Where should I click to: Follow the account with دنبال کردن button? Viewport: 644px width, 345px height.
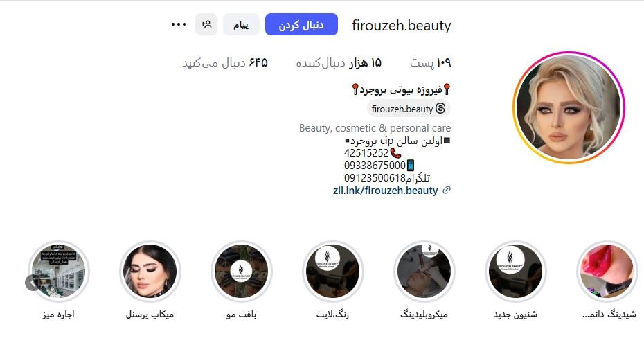[x=301, y=25]
